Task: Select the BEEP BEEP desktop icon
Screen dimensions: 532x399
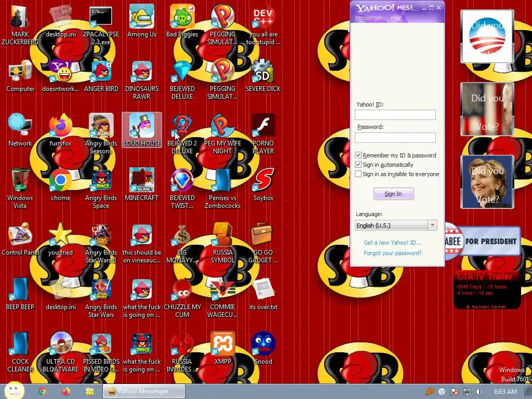Action: point(20,294)
